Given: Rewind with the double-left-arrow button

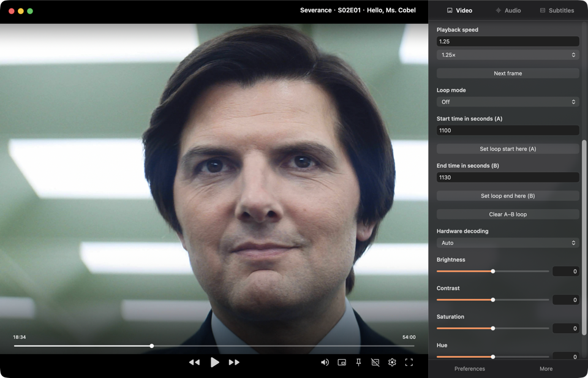Looking at the screenshot, I should pyautogui.click(x=194, y=362).
